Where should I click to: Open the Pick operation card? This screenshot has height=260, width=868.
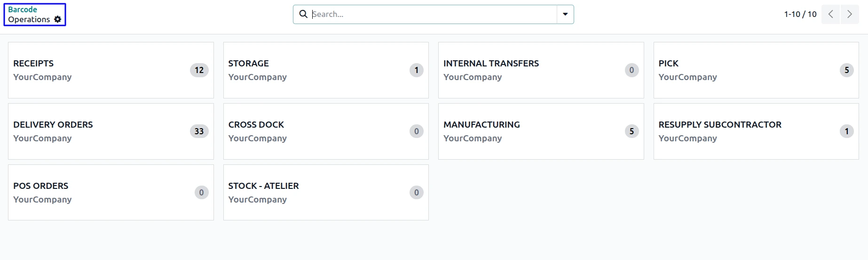point(756,70)
